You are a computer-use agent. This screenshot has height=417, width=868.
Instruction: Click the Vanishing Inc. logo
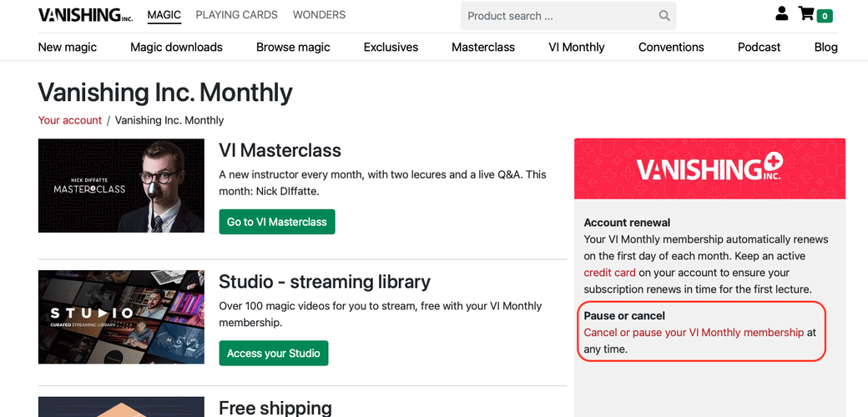[x=85, y=15]
